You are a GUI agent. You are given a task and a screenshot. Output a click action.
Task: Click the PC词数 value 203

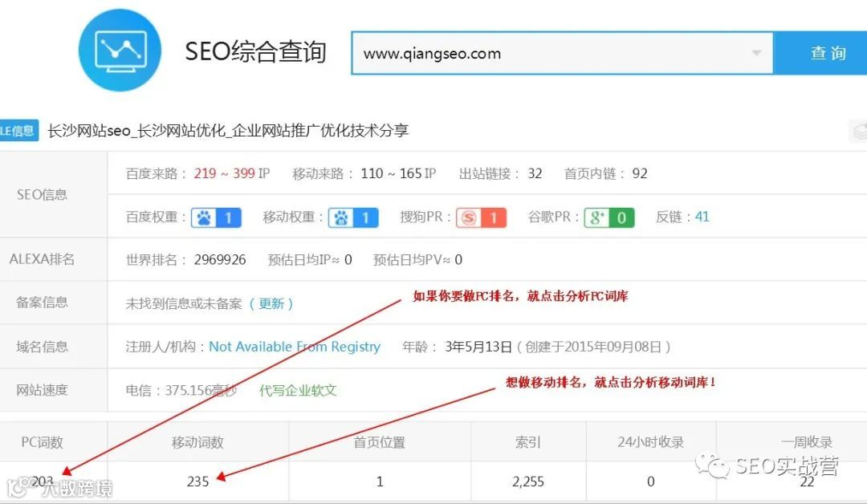[42, 482]
